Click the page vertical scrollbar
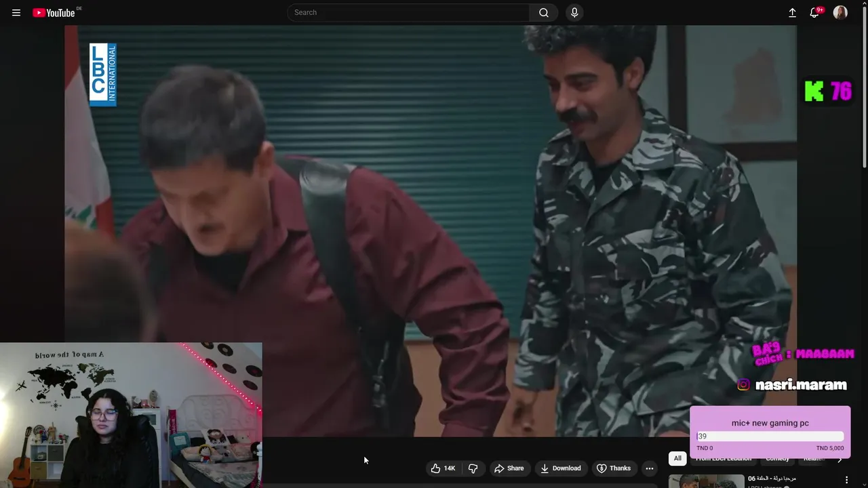868x488 pixels. (x=865, y=88)
